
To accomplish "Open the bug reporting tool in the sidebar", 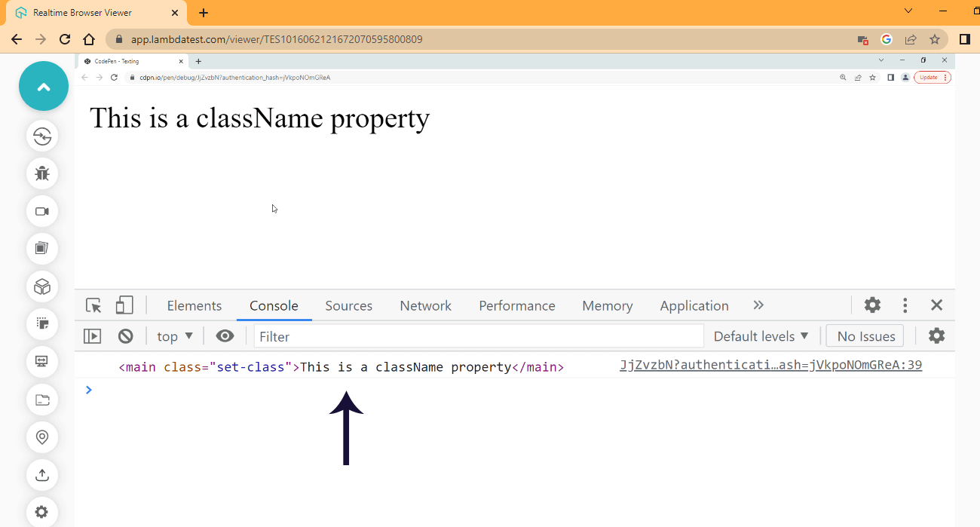I will pyautogui.click(x=43, y=173).
